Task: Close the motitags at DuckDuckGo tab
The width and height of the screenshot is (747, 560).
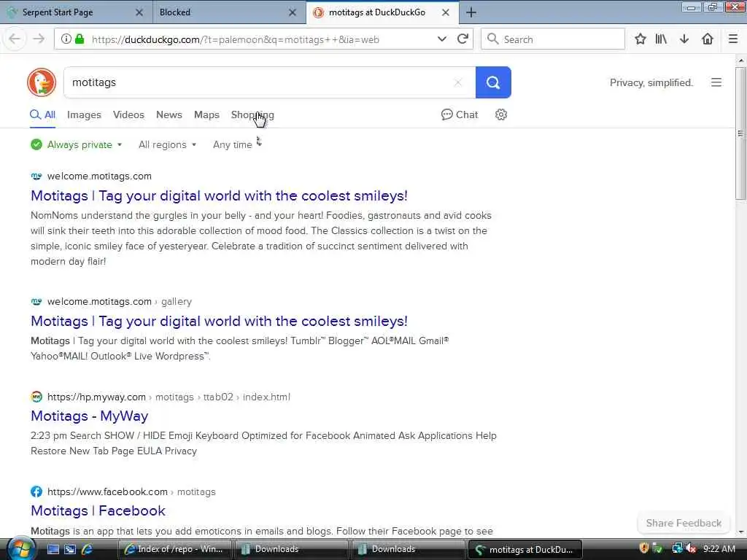Action: click(446, 12)
